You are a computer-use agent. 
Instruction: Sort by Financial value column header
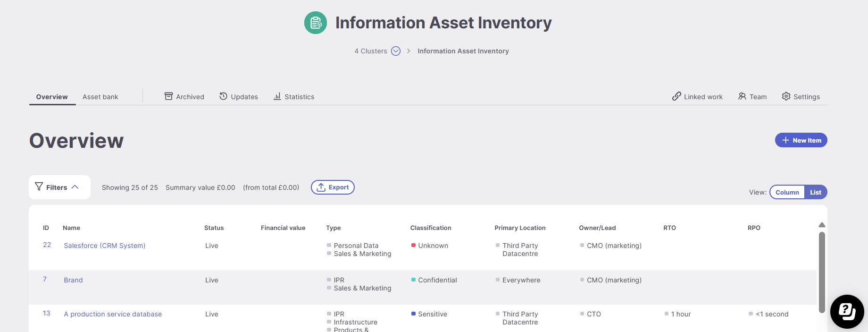click(x=283, y=228)
